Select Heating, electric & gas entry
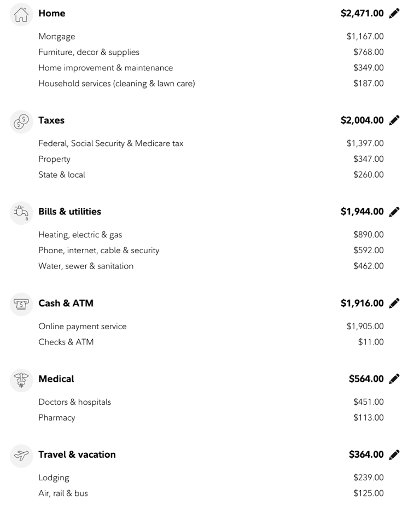420x507 pixels. pyautogui.click(x=211, y=235)
